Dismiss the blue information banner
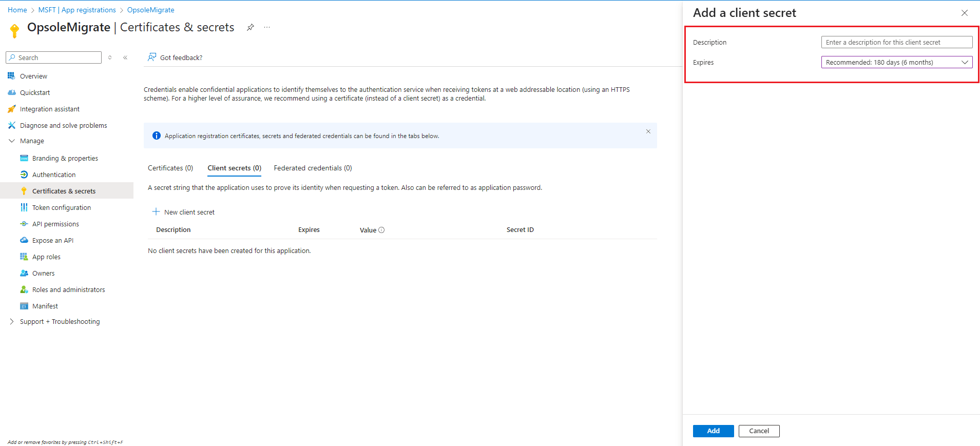The height and width of the screenshot is (446, 980). (648, 131)
